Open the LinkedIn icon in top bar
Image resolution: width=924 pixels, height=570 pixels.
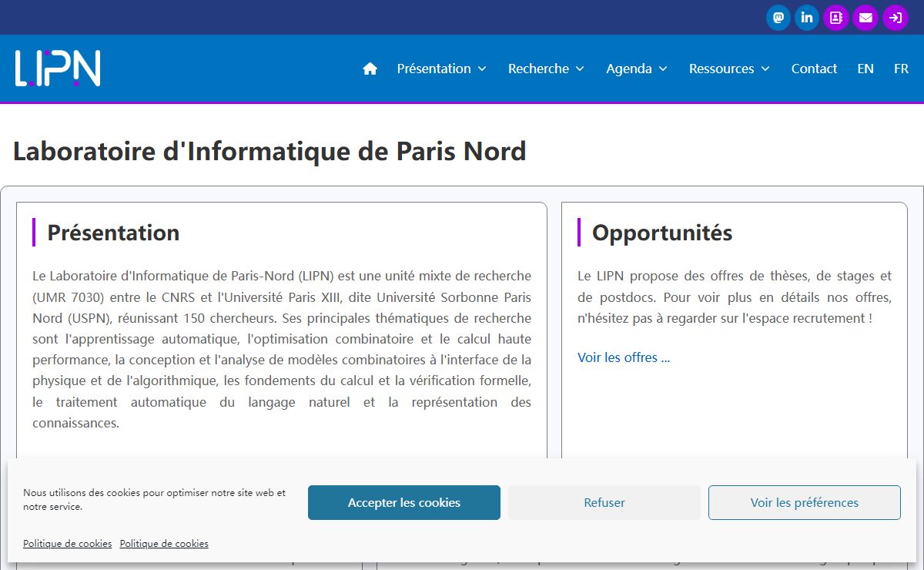[807, 18]
